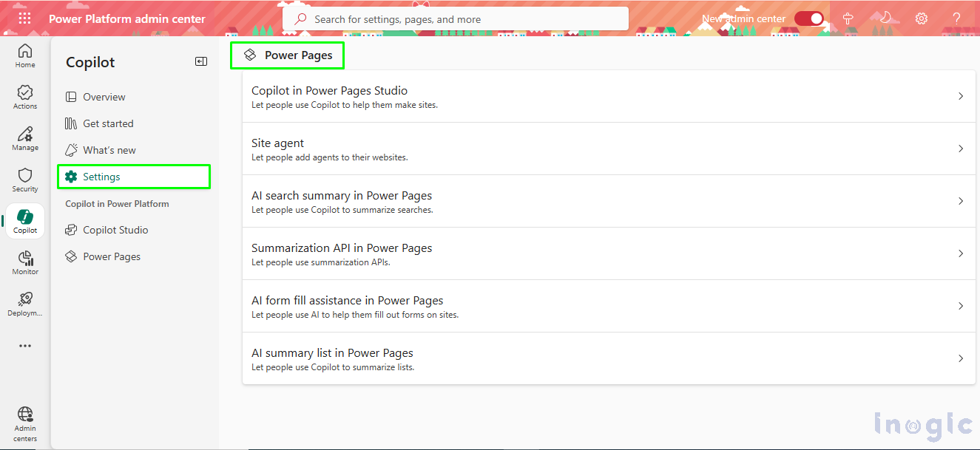Open the settings gear in the header
This screenshot has height=450, width=980.
921,18
